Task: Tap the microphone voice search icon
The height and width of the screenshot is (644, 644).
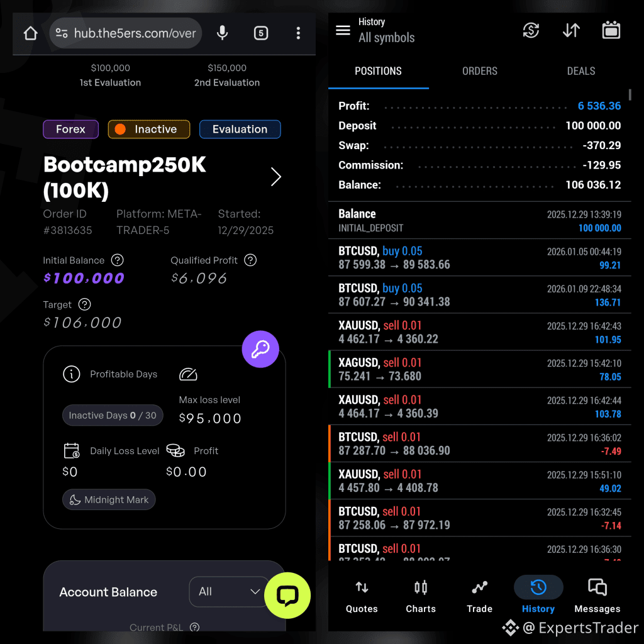Action: [222, 33]
